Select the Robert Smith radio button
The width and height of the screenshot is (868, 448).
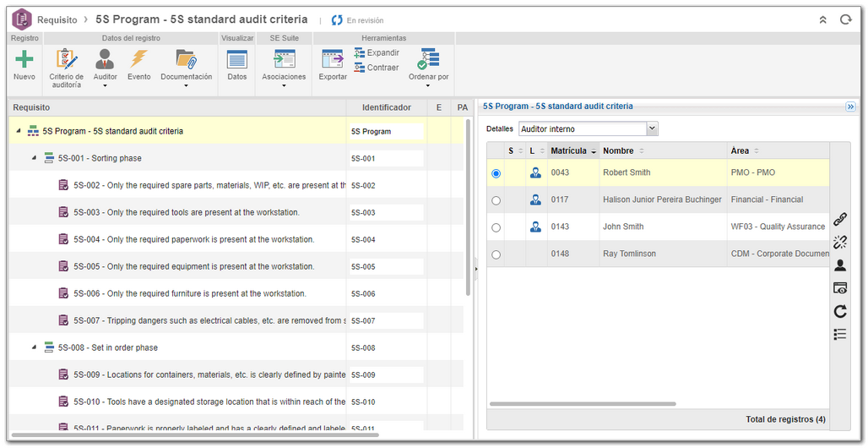(x=496, y=173)
